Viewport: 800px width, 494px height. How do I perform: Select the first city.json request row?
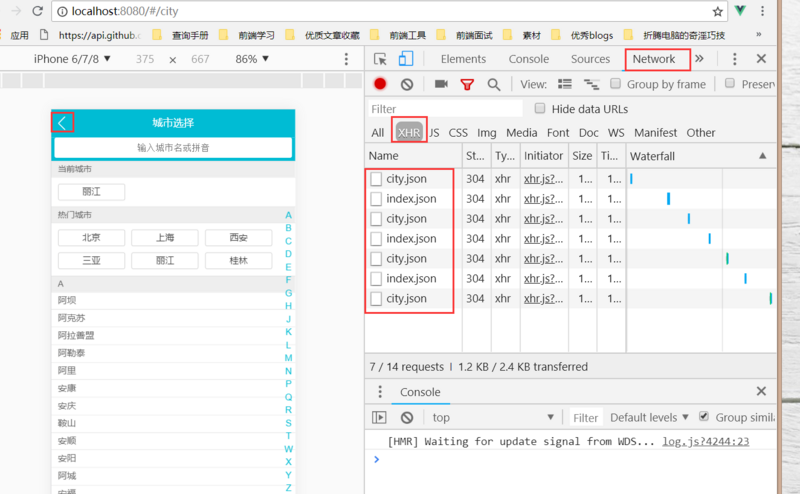click(570, 179)
